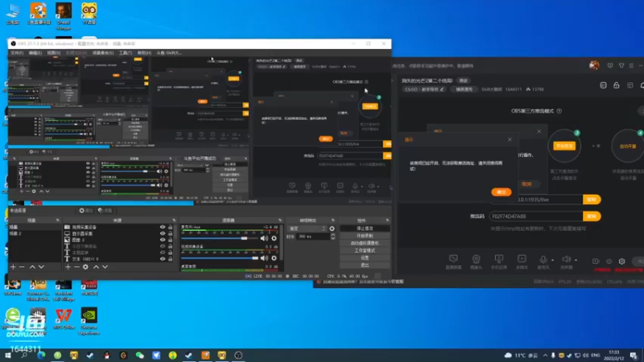Viewport: 644px width, 362px height.
Task: Click the record camera icon in Douyu bottom bar
Action: [596, 261]
